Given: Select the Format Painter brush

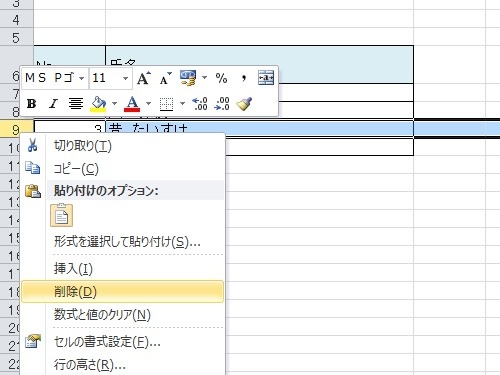Looking at the screenshot, I should pyautogui.click(x=244, y=104).
